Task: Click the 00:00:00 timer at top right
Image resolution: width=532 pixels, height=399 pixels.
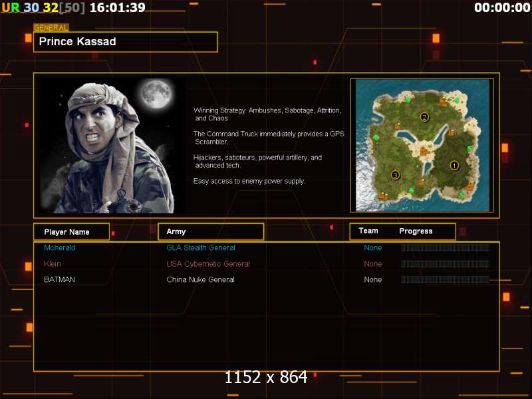Action: tap(499, 8)
